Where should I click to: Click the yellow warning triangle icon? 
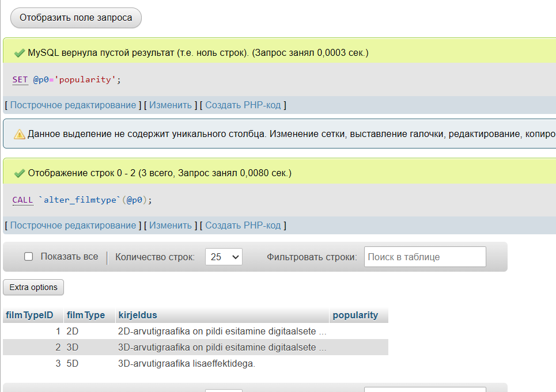tap(19, 134)
